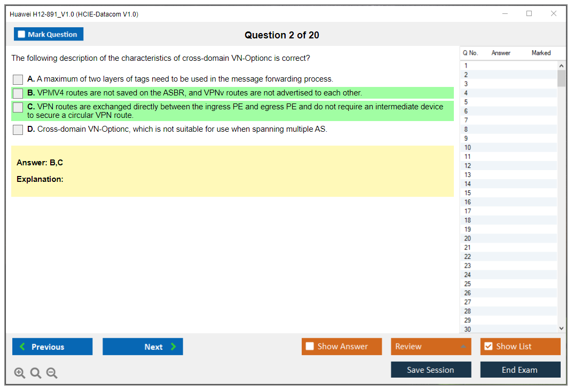This screenshot has height=392, width=574.
Task: Click the zoom out magnifier icon
Action: pyautogui.click(x=52, y=373)
